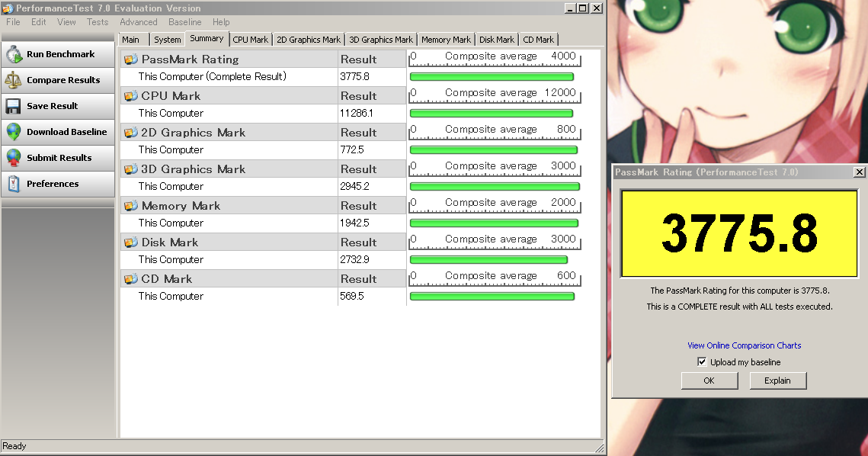Click the icon beside CPU Mark header
Image resolution: width=868 pixels, height=456 pixels.
130,96
